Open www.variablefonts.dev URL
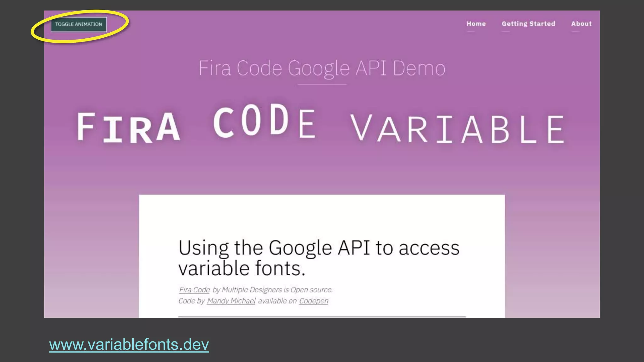This screenshot has height=362, width=644. [x=129, y=345]
